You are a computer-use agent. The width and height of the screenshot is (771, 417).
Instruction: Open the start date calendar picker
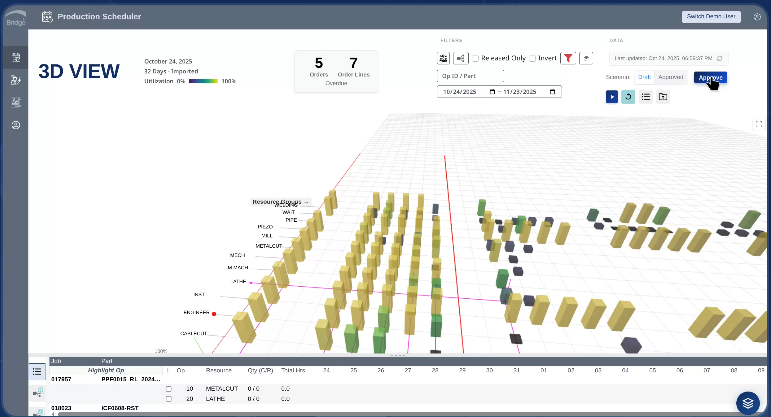pos(490,92)
